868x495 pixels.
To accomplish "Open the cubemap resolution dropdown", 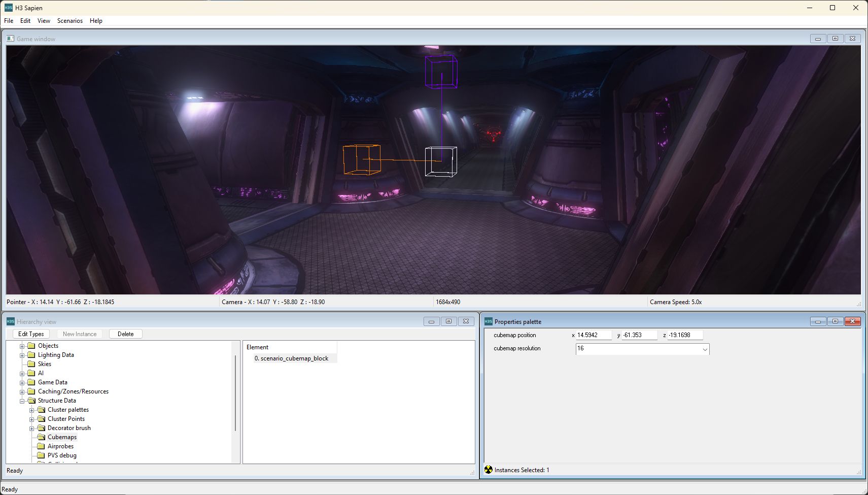I will pyautogui.click(x=704, y=349).
